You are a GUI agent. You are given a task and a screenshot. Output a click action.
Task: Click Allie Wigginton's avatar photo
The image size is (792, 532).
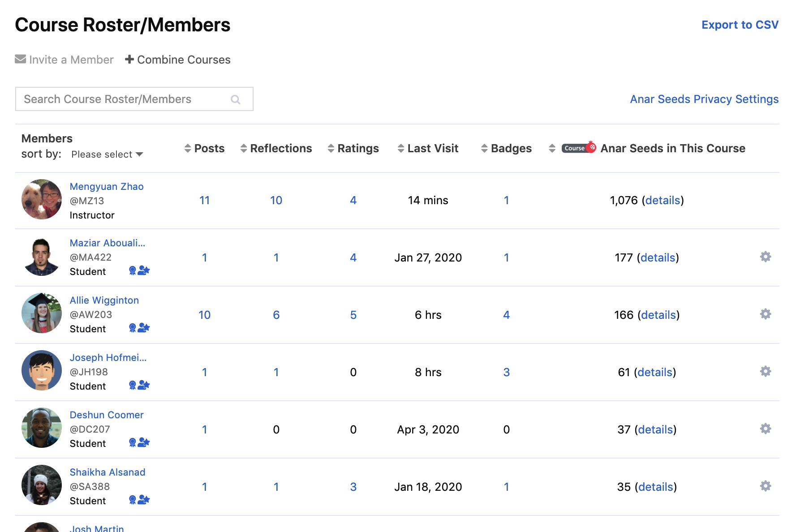42,313
